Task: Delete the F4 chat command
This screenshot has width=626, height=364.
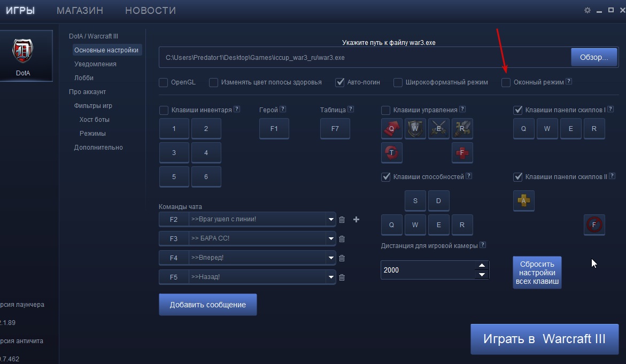Action: (x=342, y=258)
